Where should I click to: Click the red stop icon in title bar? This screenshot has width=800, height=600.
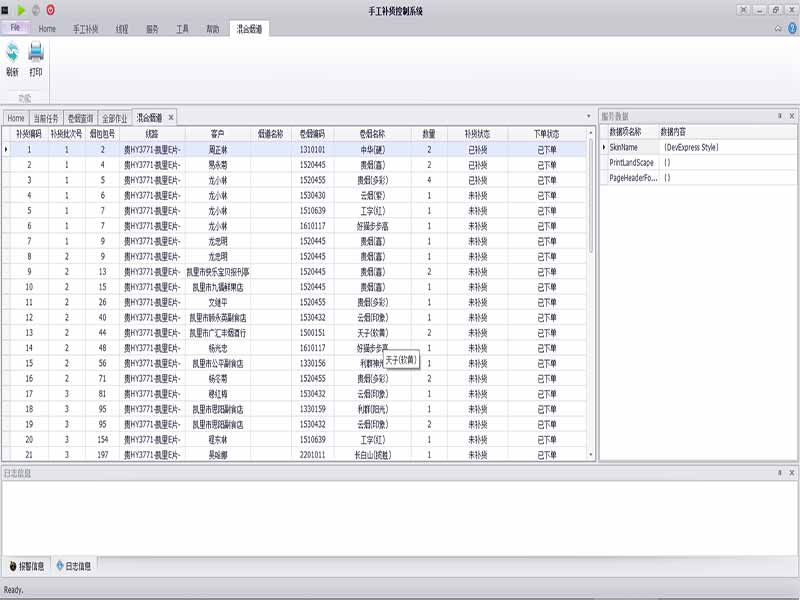coord(51,9)
